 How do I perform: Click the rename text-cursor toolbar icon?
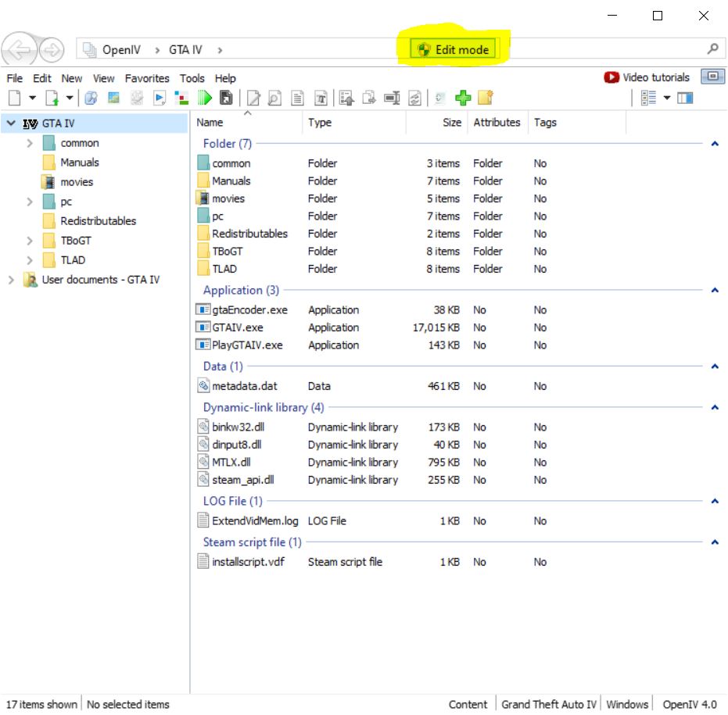point(392,98)
